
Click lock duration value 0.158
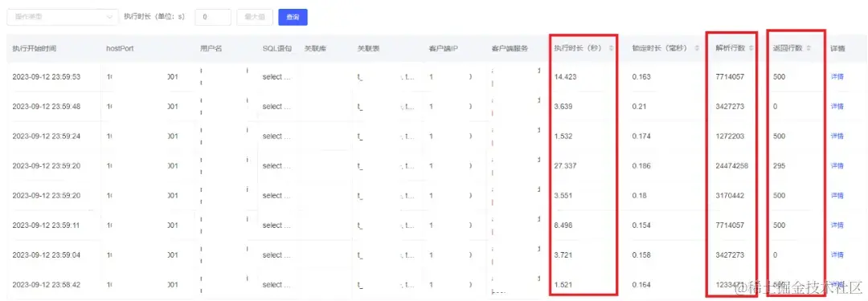tap(641, 255)
